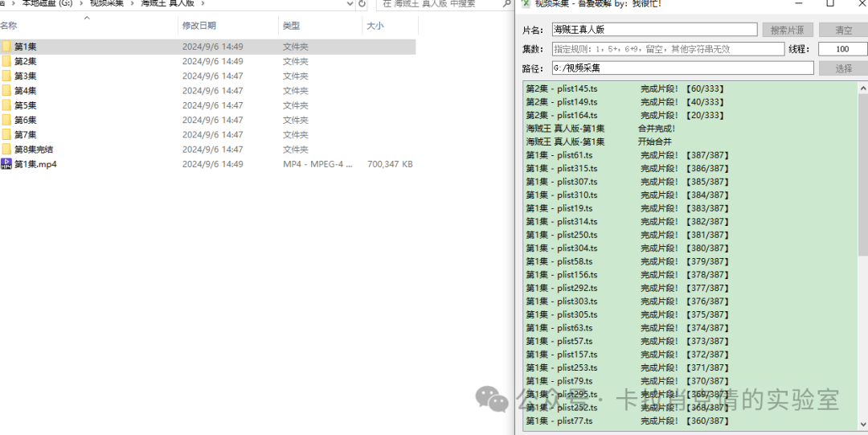Click the 700,347 KB size value
The width and height of the screenshot is (868, 435).
390,164
